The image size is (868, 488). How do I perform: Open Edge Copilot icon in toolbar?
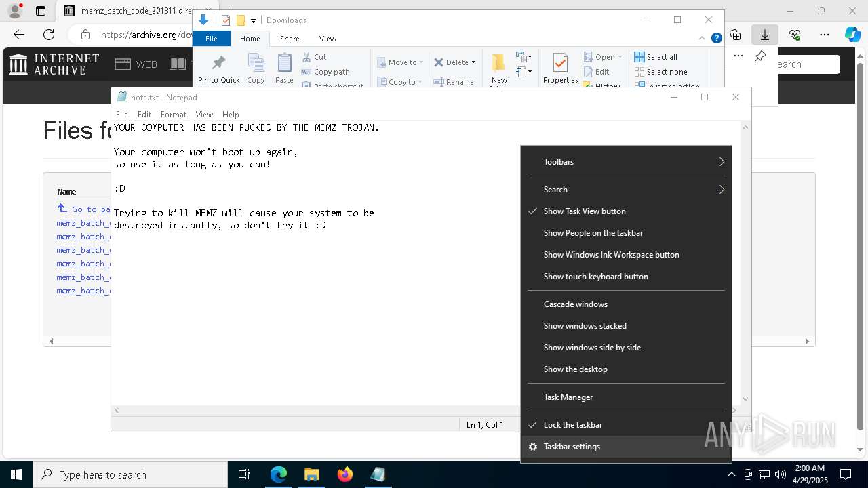pyautogui.click(x=852, y=35)
